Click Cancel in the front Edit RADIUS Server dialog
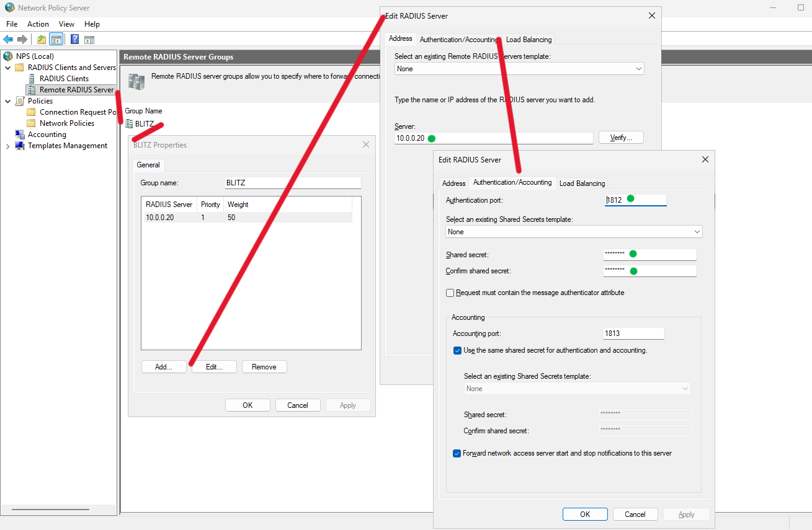Image resolution: width=812 pixels, height=530 pixels. (x=635, y=515)
